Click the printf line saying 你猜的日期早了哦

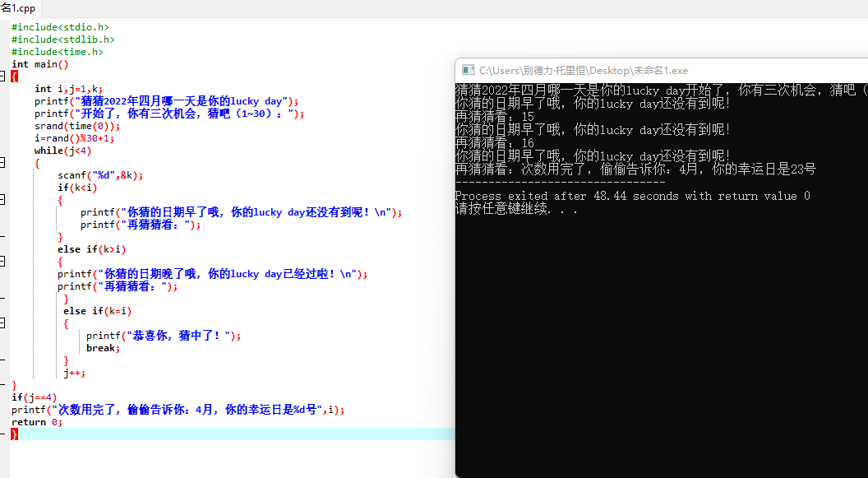tap(242, 212)
